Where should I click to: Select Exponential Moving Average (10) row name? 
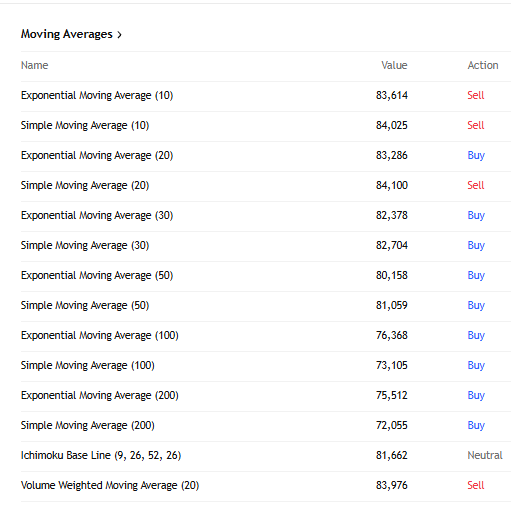(x=97, y=95)
